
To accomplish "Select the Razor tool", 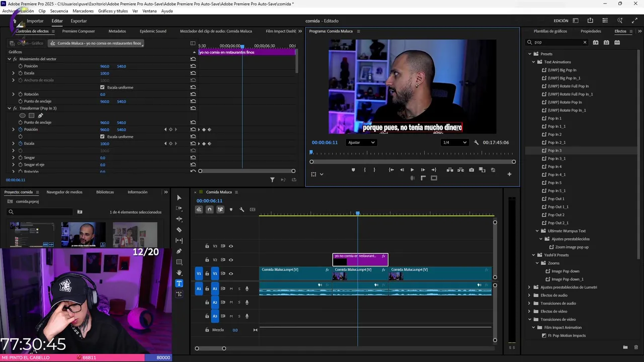I will click(179, 230).
